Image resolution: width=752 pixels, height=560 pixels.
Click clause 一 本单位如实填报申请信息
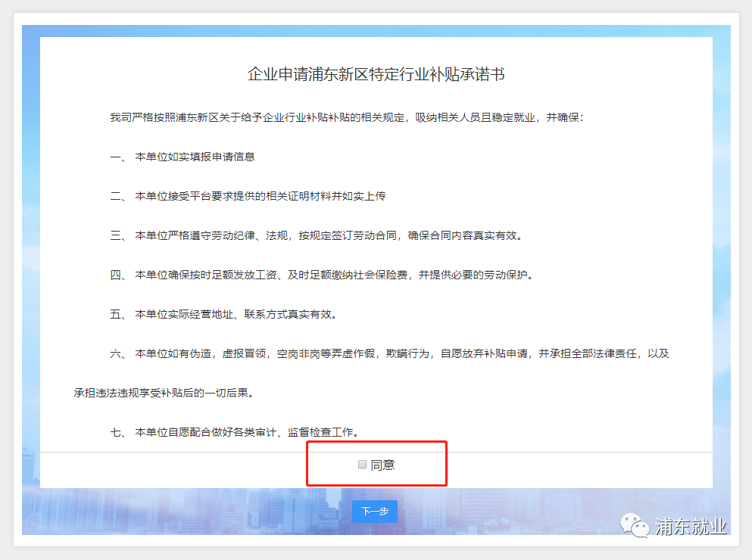coord(183,157)
